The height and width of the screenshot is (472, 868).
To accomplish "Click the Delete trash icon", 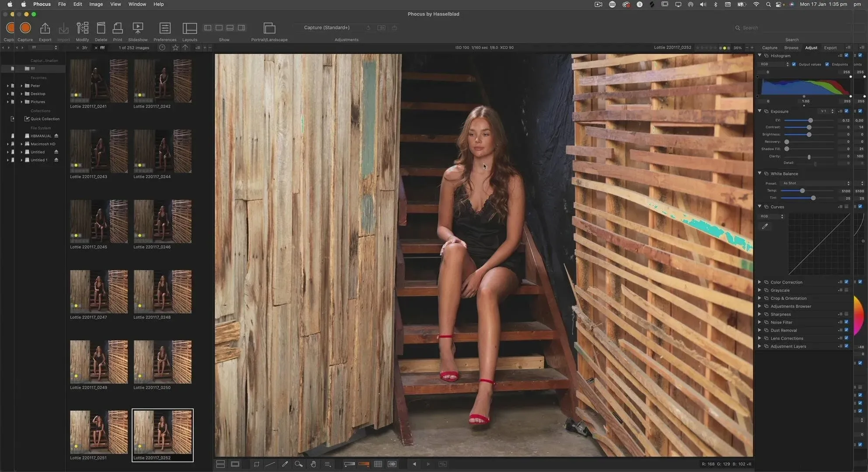I will [x=101, y=28].
